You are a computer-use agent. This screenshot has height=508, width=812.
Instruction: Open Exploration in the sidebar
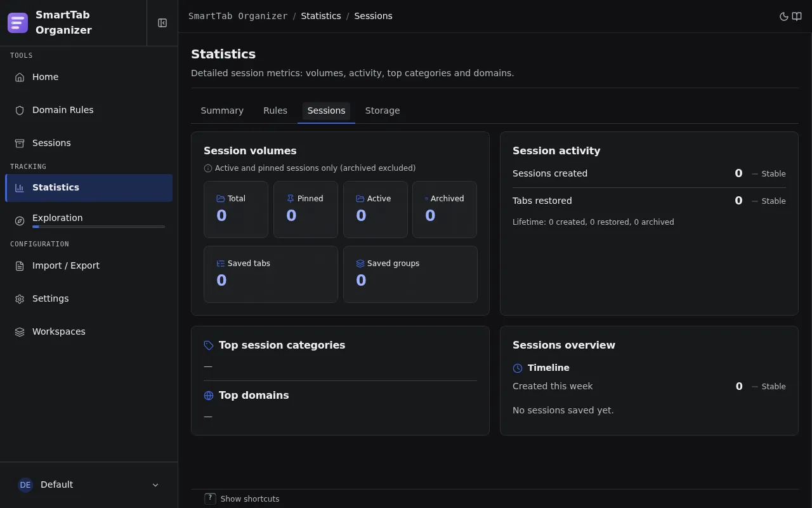click(89, 220)
